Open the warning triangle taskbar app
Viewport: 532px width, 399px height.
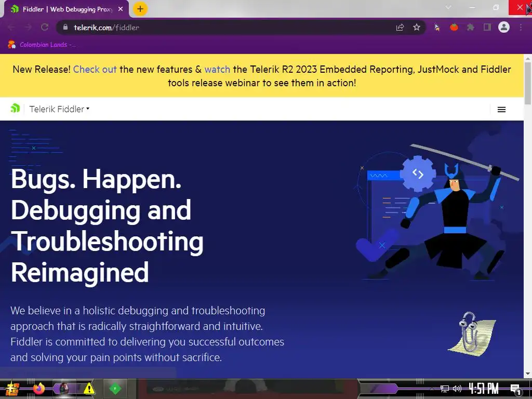[89, 389]
